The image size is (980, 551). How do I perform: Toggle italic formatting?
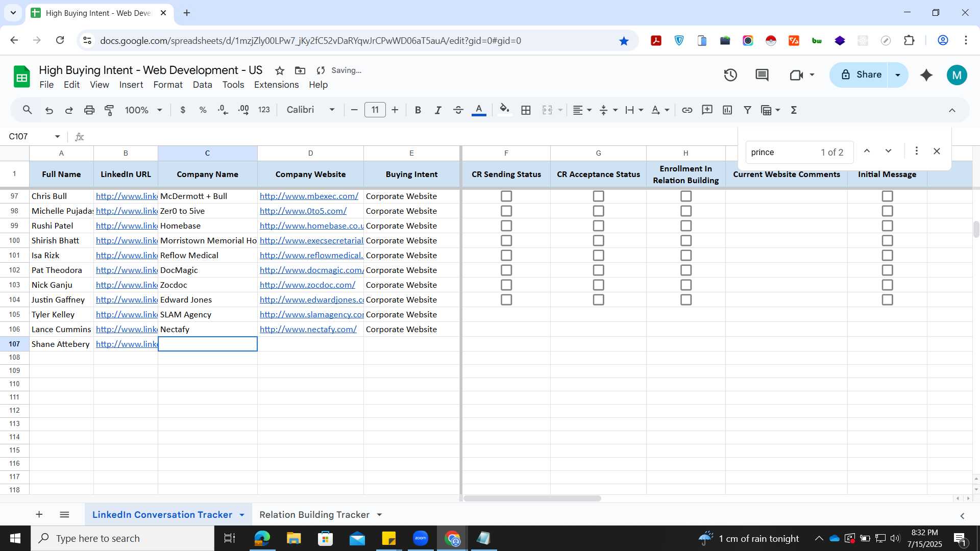coord(438,110)
